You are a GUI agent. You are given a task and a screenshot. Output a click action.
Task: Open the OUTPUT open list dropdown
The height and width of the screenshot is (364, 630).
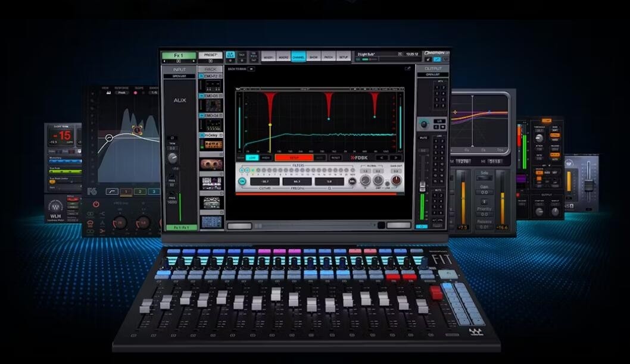[433, 75]
